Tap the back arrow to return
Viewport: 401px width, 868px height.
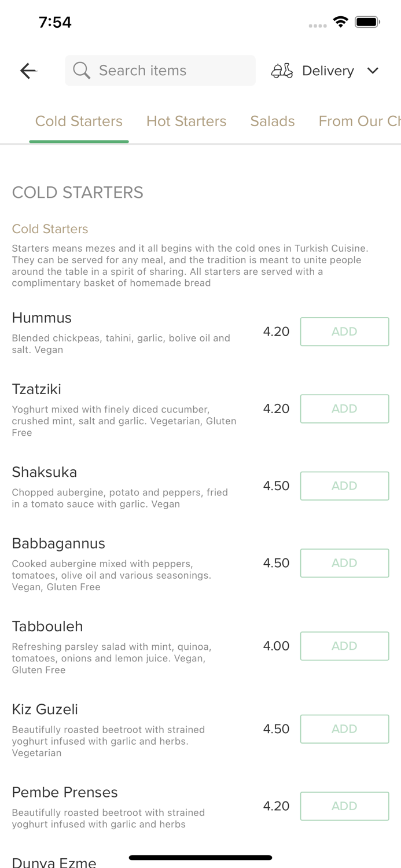(x=28, y=71)
